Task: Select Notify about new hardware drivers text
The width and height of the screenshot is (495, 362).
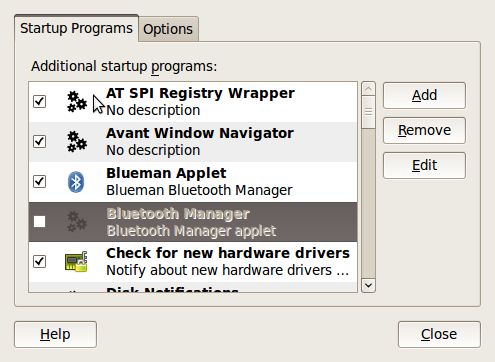Action: (228, 270)
